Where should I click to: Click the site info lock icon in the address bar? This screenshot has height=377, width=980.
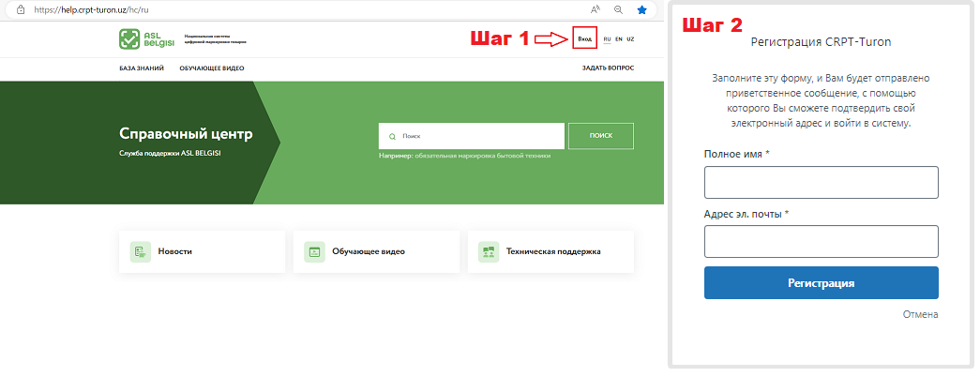(x=21, y=10)
